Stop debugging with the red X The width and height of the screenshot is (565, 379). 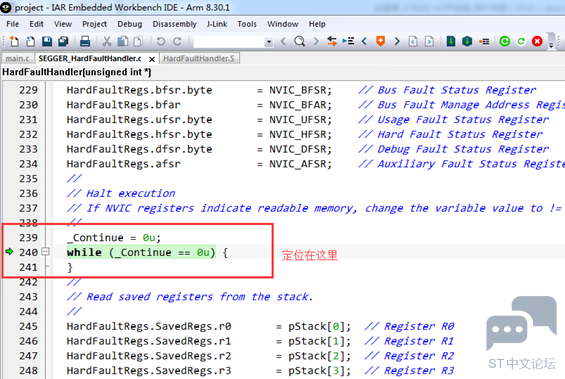click(537, 41)
